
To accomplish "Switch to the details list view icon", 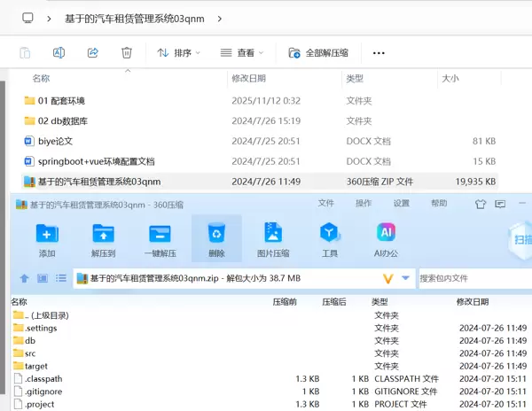I will (61, 278).
